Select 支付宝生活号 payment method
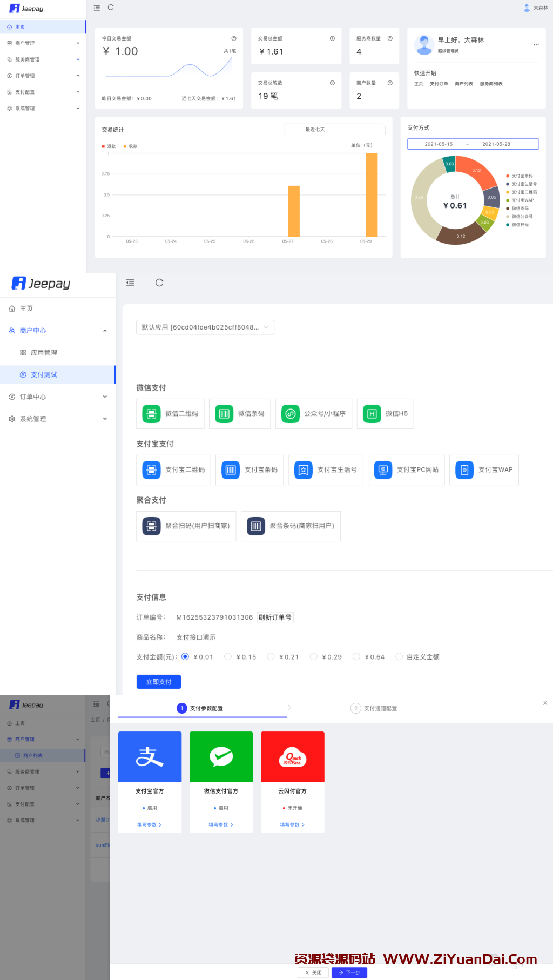This screenshot has width=553, height=980. 326,470
